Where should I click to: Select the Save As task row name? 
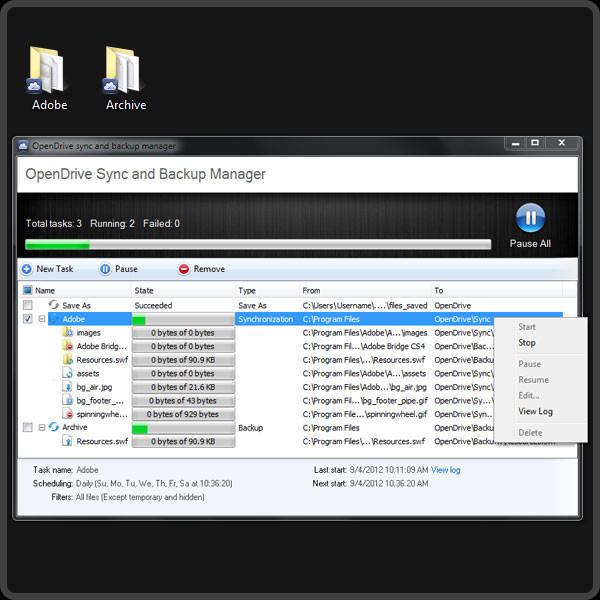point(76,305)
